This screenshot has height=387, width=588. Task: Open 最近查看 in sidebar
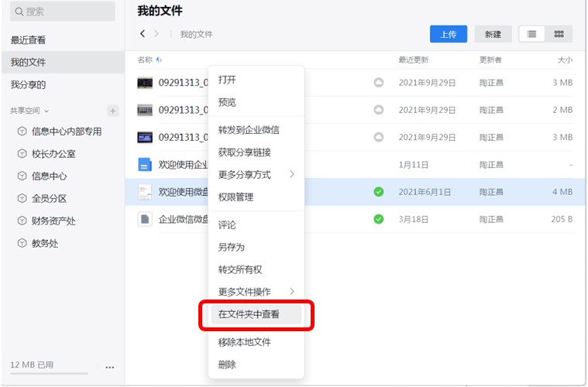pyautogui.click(x=28, y=39)
